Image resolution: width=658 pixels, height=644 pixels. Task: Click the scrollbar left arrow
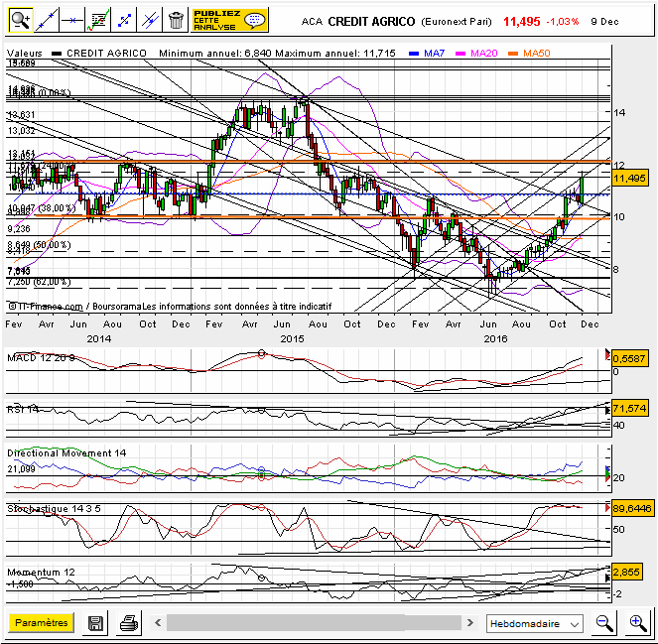coord(157,623)
